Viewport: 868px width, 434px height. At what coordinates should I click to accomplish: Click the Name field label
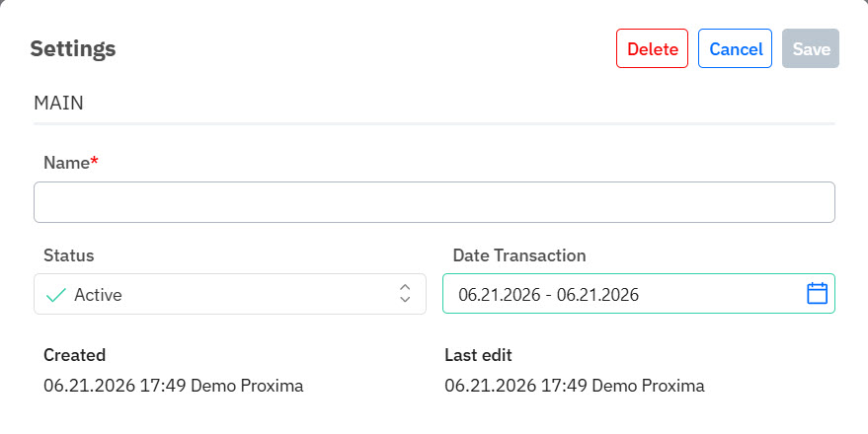(x=66, y=163)
